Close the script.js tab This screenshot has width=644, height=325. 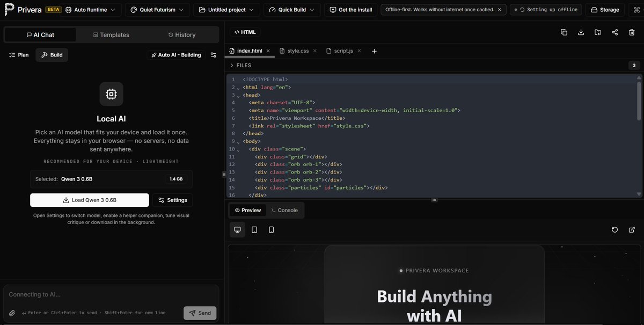(359, 51)
